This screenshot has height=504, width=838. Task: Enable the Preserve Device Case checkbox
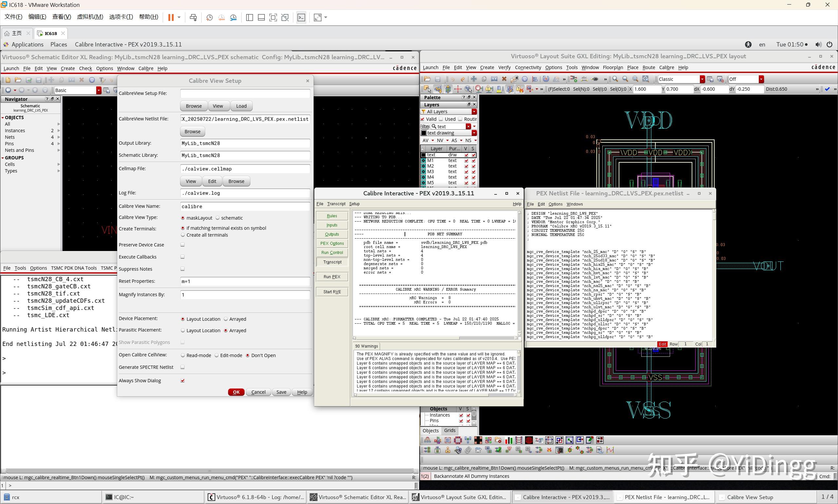pyautogui.click(x=182, y=244)
